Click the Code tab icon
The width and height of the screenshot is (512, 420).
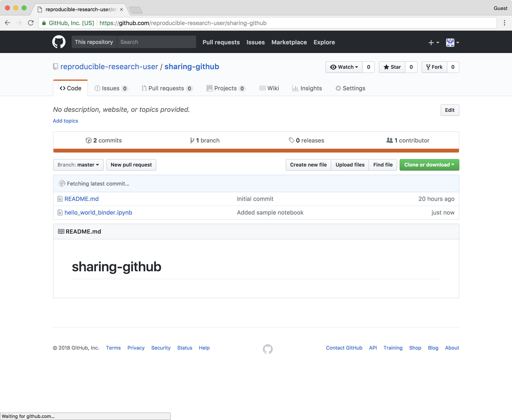63,88
